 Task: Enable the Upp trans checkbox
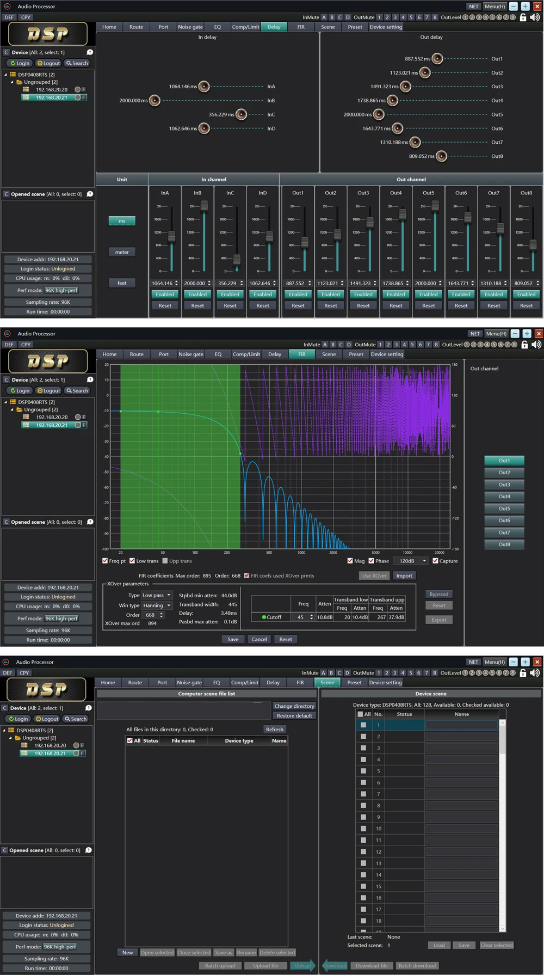(x=165, y=561)
